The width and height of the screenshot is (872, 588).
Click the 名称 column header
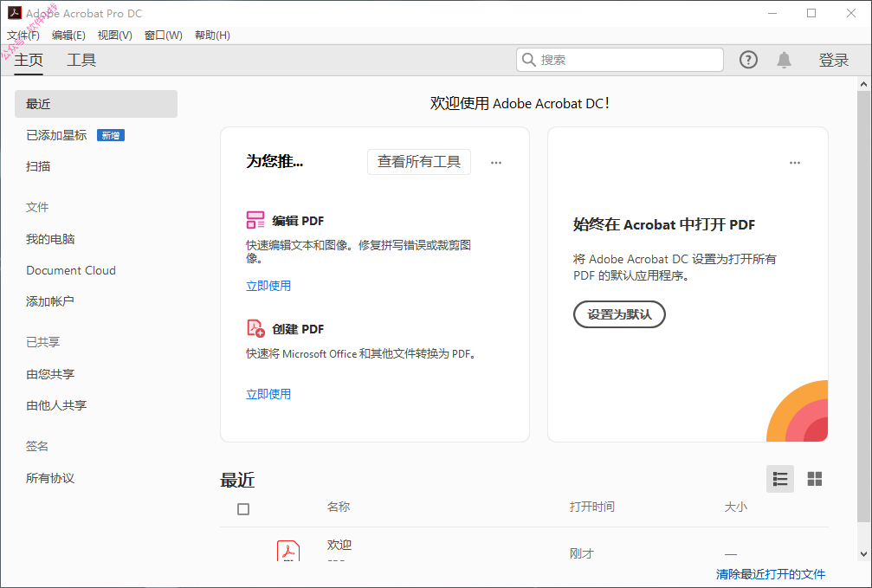(339, 507)
